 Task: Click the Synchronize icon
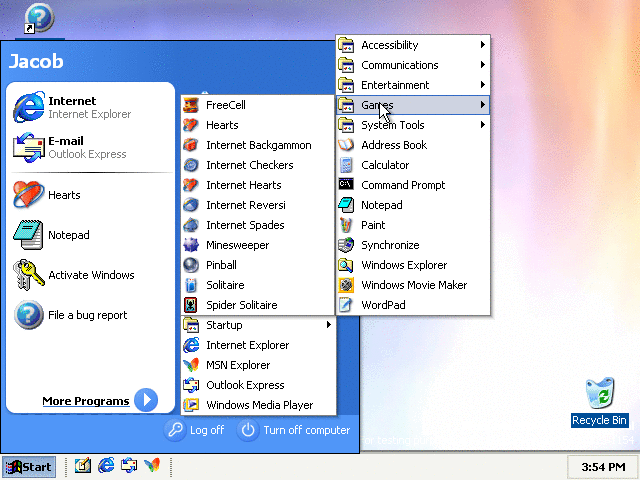pyautogui.click(x=346, y=245)
